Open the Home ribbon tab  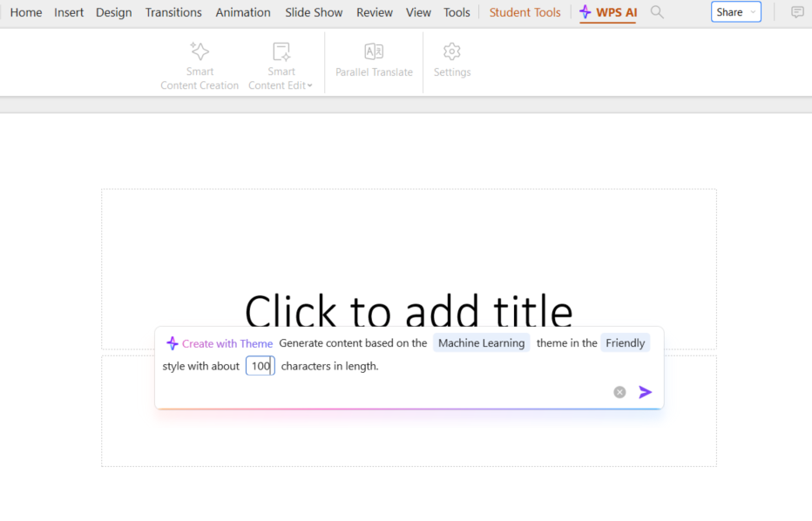pos(26,12)
